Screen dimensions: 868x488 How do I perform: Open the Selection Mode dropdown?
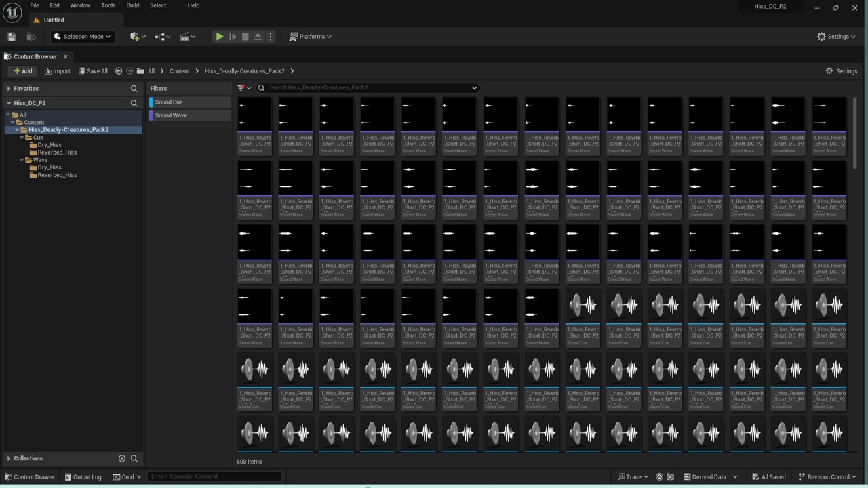click(x=83, y=37)
